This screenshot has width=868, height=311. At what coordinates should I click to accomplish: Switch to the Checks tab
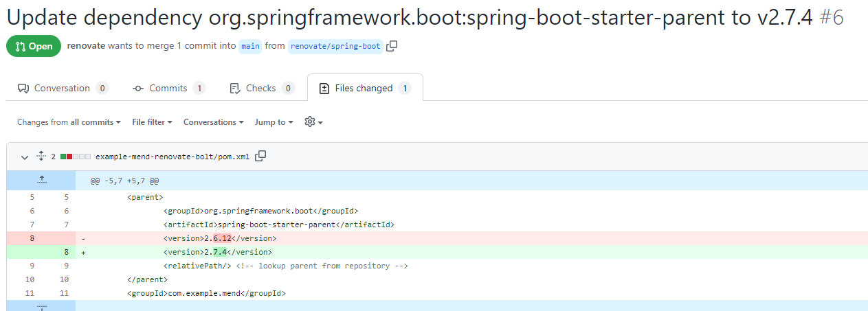pos(261,88)
